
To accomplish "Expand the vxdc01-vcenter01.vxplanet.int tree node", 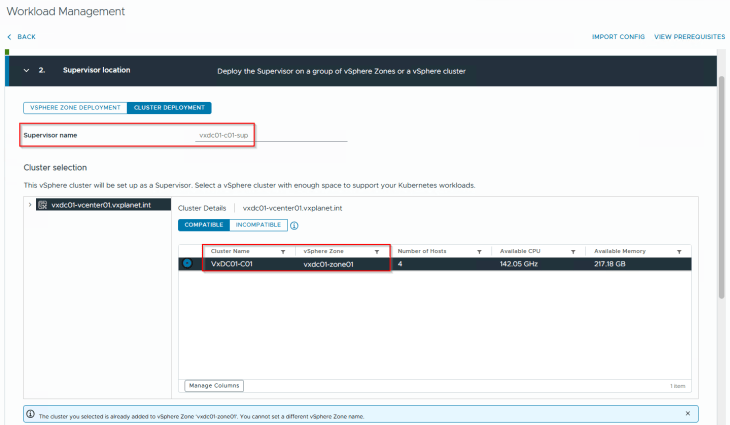I will pyautogui.click(x=29, y=205).
